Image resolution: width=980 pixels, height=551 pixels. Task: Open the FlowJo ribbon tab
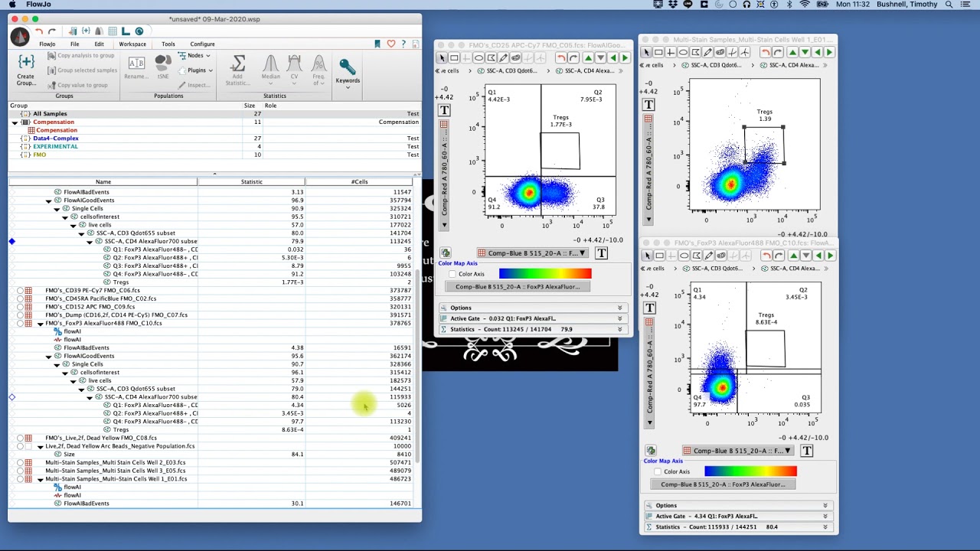[x=47, y=44]
